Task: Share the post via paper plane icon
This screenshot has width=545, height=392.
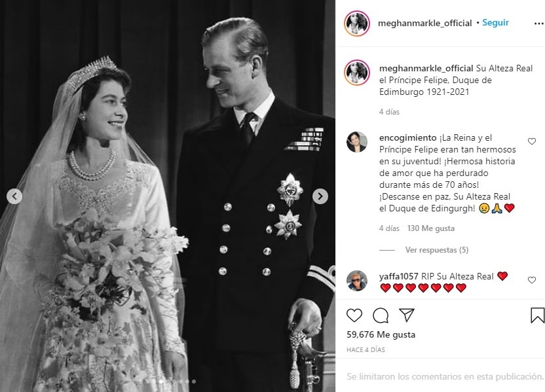Action: 406,315
